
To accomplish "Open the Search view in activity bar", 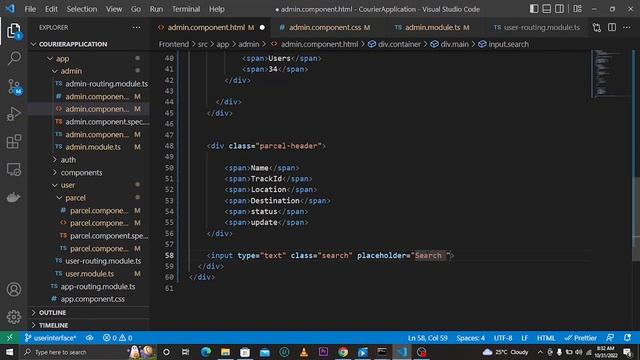I will click(x=14, y=58).
